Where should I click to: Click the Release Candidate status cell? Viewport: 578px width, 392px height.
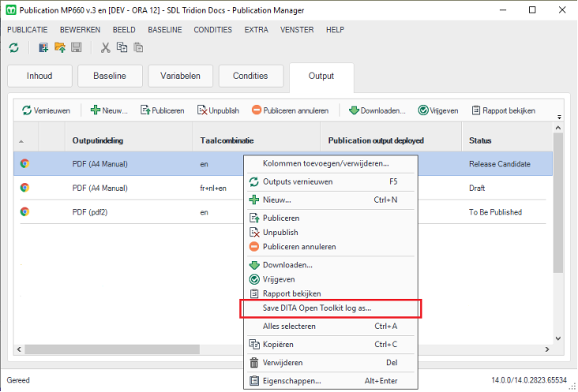[x=500, y=164]
